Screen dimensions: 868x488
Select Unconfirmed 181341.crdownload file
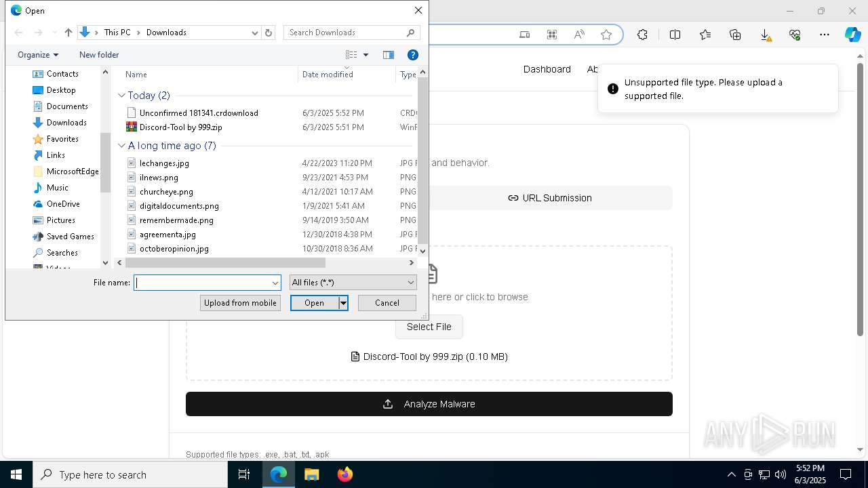tap(199, 113)
